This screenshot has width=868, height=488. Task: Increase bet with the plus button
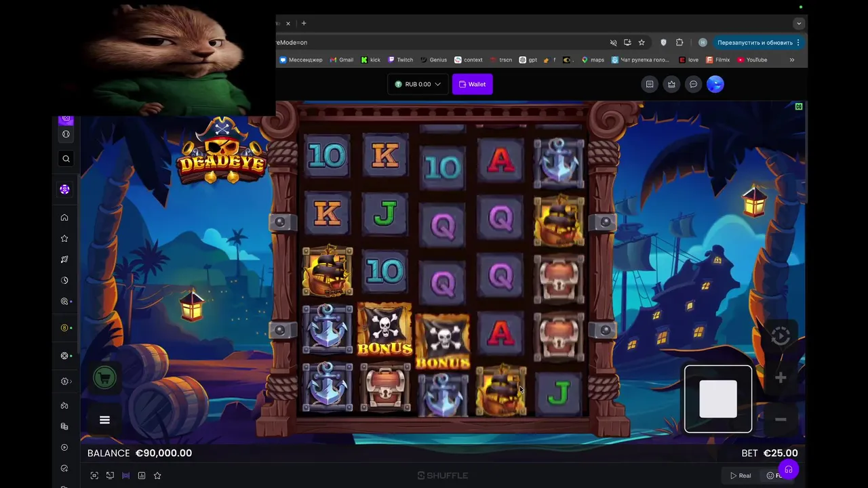781,378
